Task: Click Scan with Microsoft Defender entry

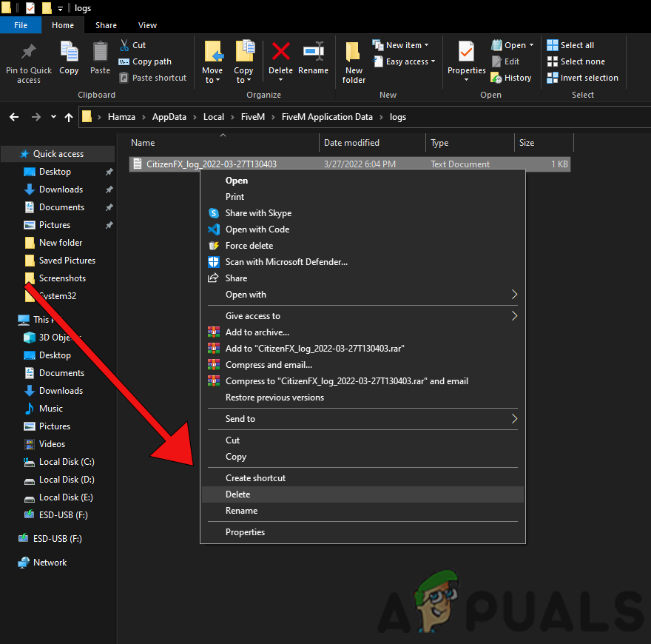Action: pos(362,262)
